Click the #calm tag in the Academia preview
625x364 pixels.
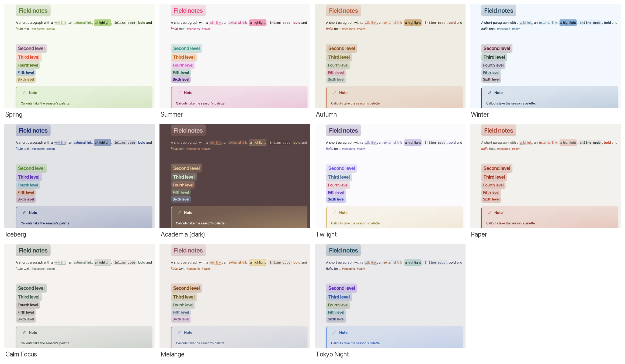pos(206,149)
